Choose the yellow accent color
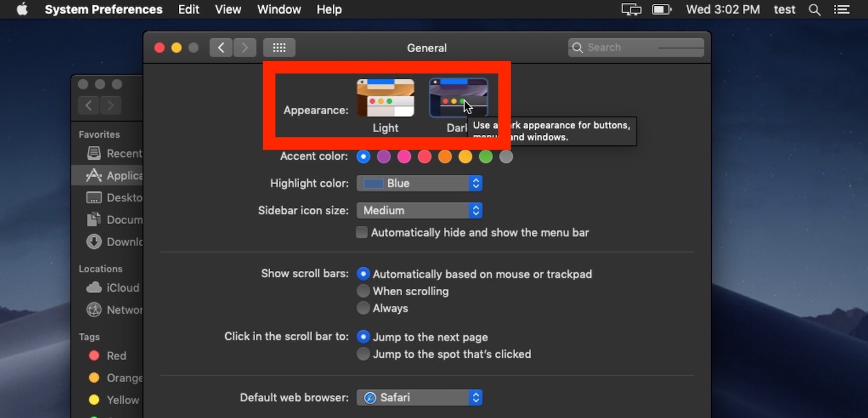Screen dimensions: 868x418 465,156
